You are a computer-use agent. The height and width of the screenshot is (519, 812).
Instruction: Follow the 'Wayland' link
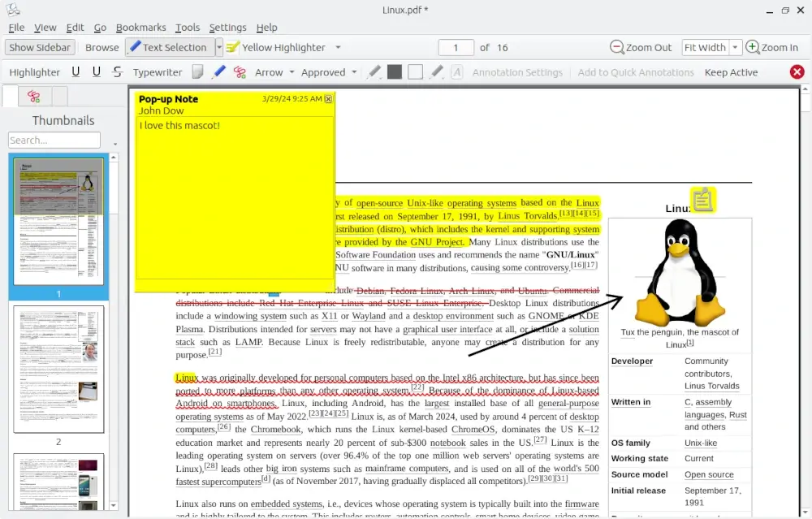(x=369, y=316)
